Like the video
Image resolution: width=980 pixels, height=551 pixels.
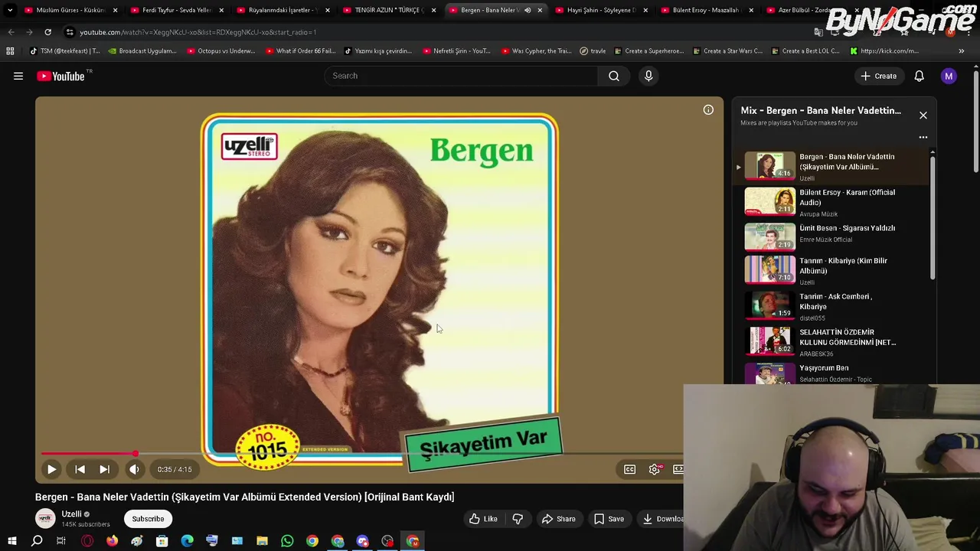[483, 519]
